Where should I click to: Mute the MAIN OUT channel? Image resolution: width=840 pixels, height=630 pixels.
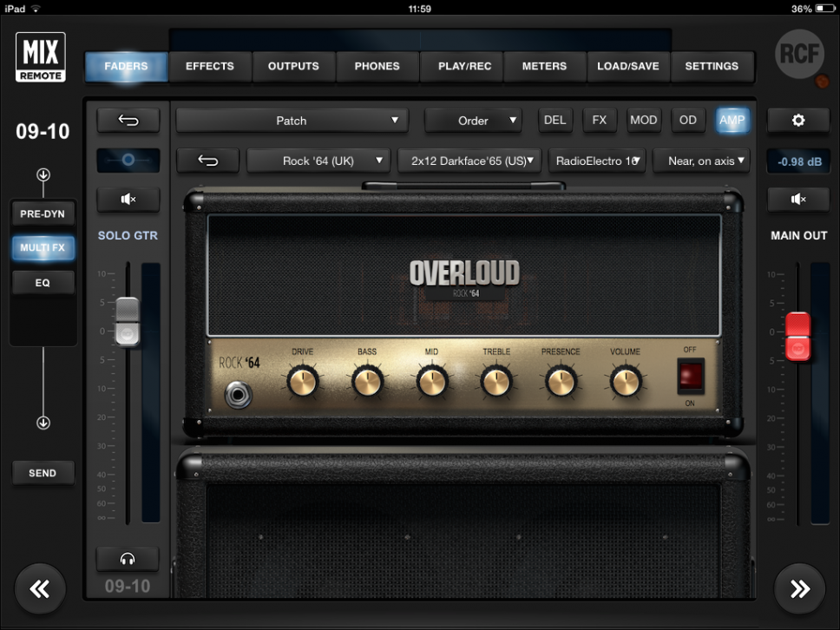point(798,200)
